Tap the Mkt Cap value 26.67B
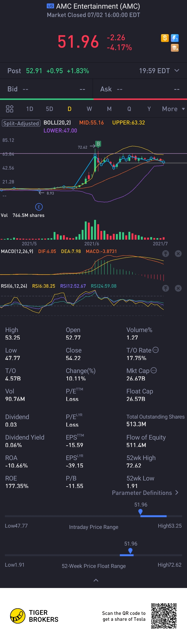This screenshot has height=644, width=187. [136, 379]
